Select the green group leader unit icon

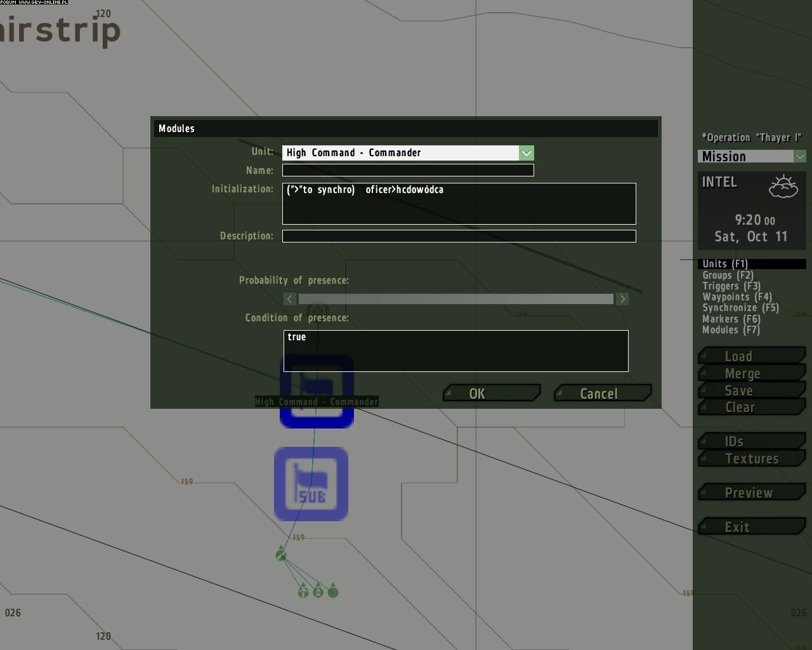281,555
